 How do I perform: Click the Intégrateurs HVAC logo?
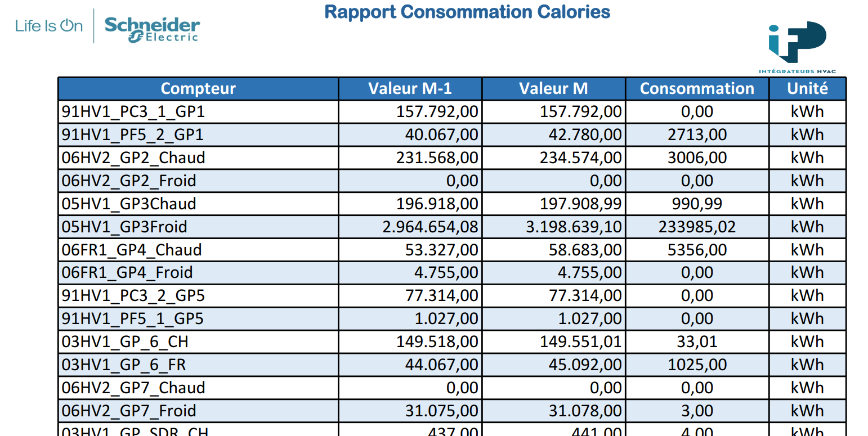[798, 47]
